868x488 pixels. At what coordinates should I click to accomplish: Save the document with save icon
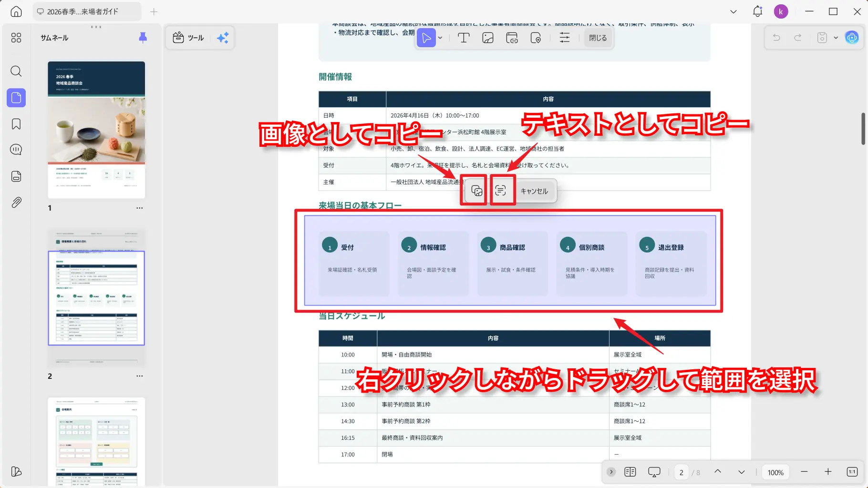[x=822, y=38]
